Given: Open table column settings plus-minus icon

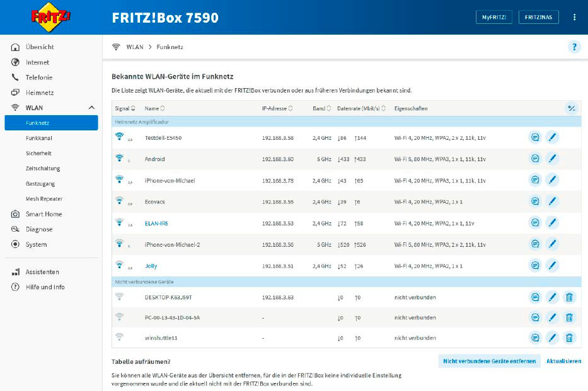Looking at the screenshot, I should [x=571, y=108].
